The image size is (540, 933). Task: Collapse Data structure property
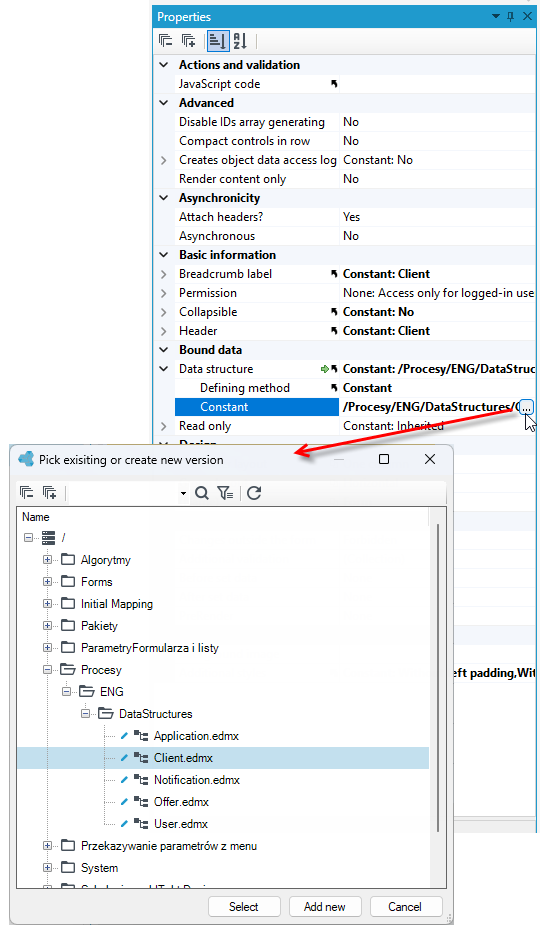pos(164,370)
